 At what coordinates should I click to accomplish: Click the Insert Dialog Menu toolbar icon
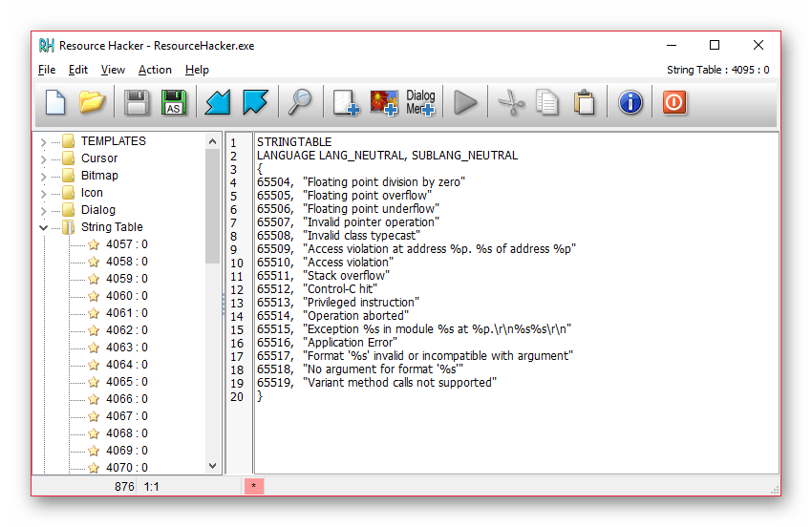point(420,102)
